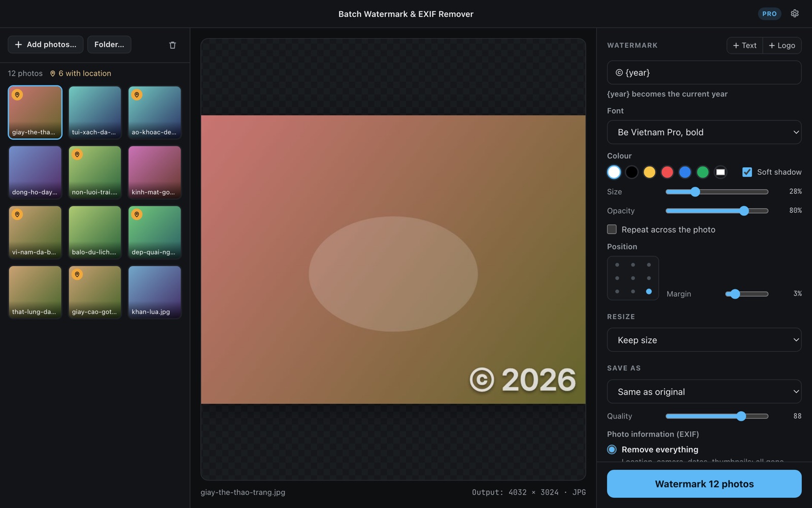This screenshot has height=508, width=812.
Task: Pick the white colour swatch
Action: [614, 172]
